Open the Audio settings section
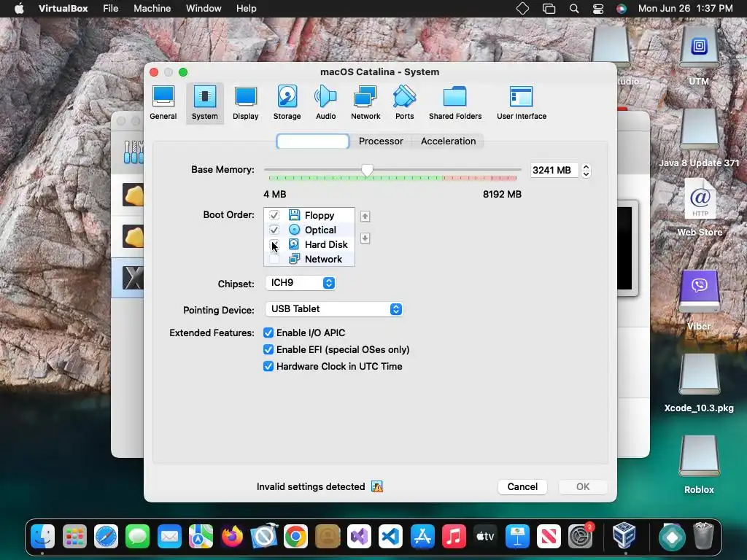The width and height of the screenshot is (747, 560). [326, 103]
